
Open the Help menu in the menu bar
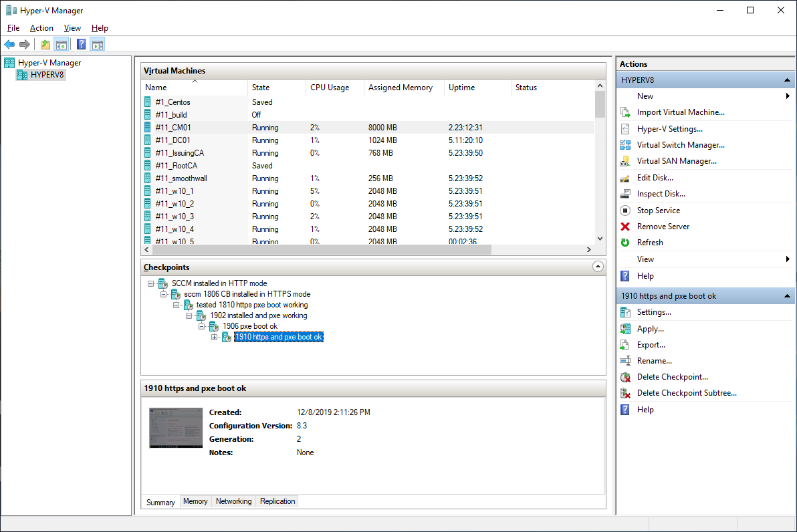tap(100, 28)
